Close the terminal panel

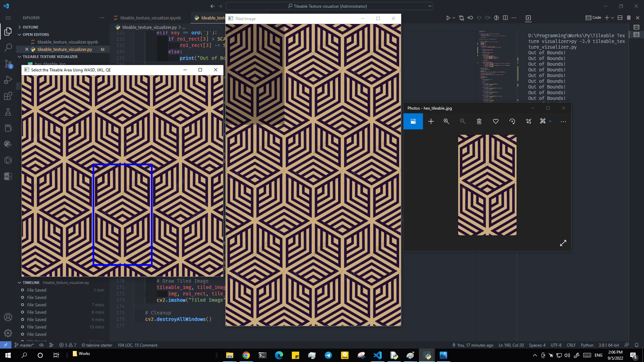click(x=638, y=18)
